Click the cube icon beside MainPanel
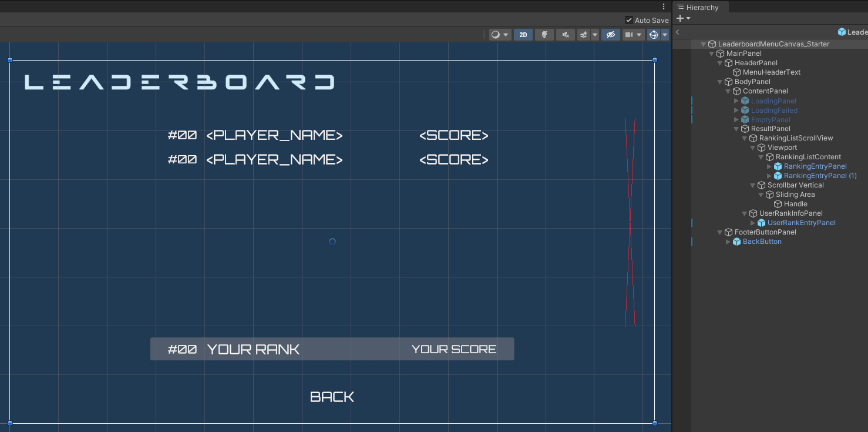Image resolution: width=868 pixels, height=432 pixels. [721, 53]
